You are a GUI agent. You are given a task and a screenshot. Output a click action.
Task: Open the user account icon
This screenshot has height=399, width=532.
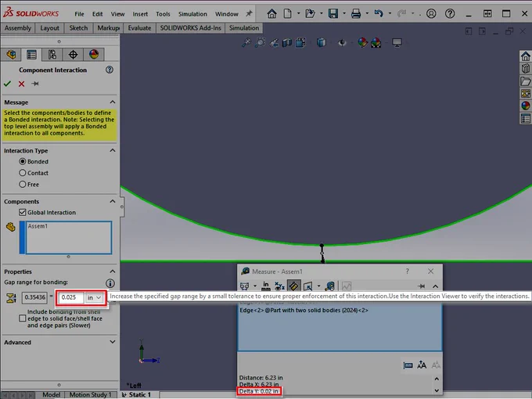pos(431,13)
